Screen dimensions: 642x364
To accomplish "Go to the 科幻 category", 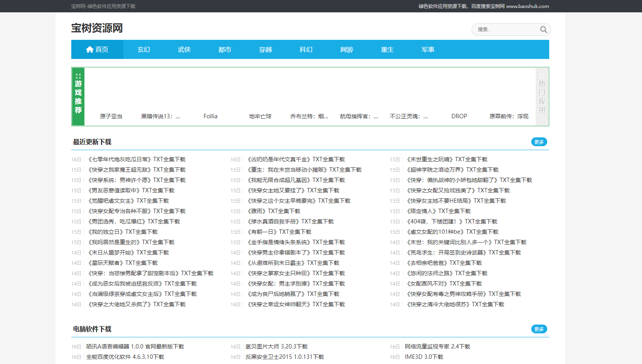I will tap(306, 49).
